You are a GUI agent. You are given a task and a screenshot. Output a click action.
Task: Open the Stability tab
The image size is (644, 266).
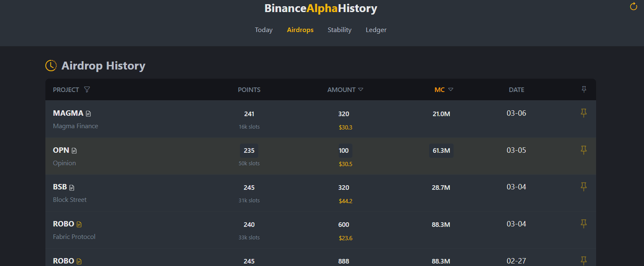click(x=339, y=30)
